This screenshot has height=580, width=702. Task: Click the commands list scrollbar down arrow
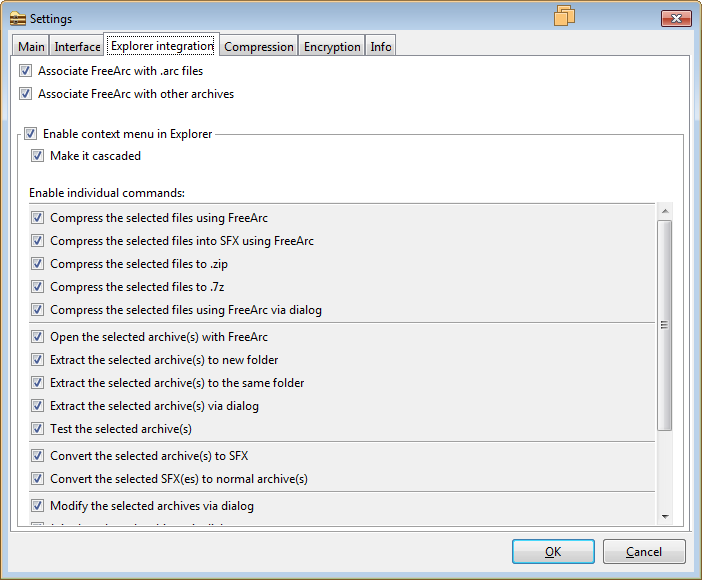[x=665, y=517]
